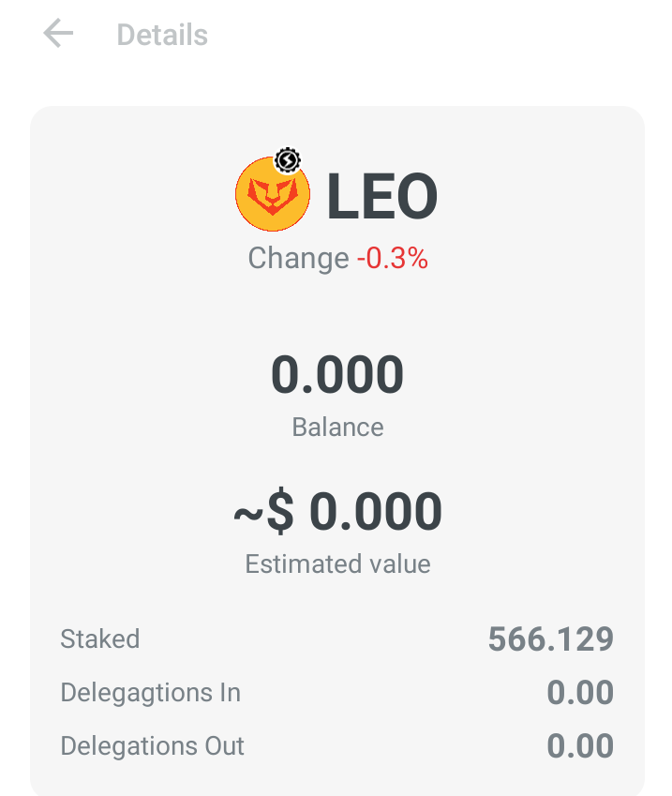Click the LEO token name
672x796 pixels.
381,196
